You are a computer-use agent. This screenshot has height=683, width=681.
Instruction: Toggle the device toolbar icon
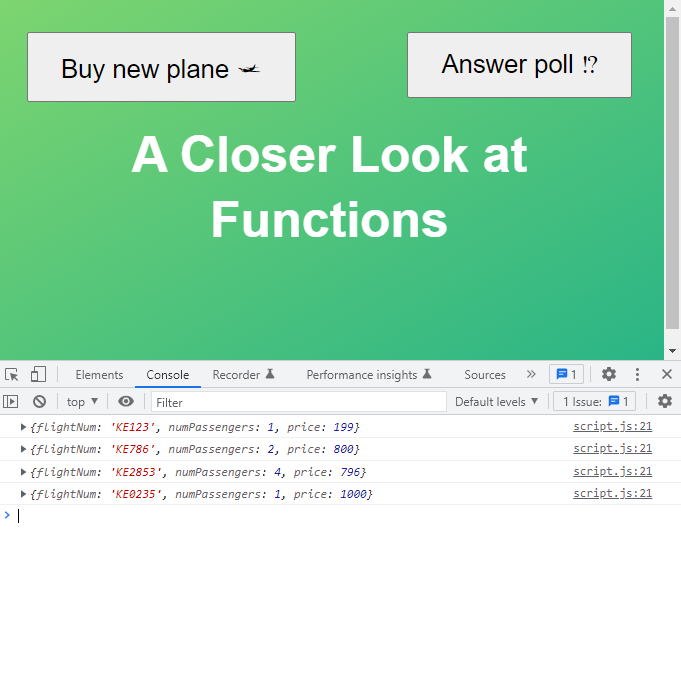pyautogui.click(x=38, y=375)
